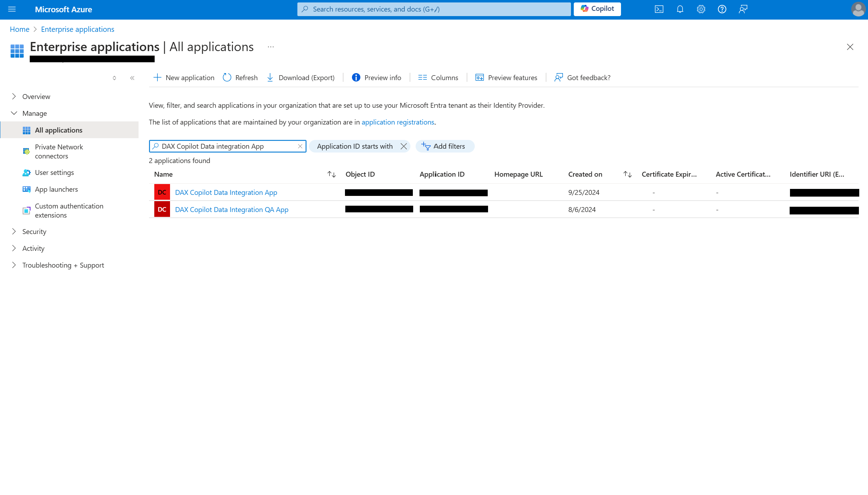Expand Troubleshooting + Support chevron
The image size is (868, 495).
click(x=14, y=265)
